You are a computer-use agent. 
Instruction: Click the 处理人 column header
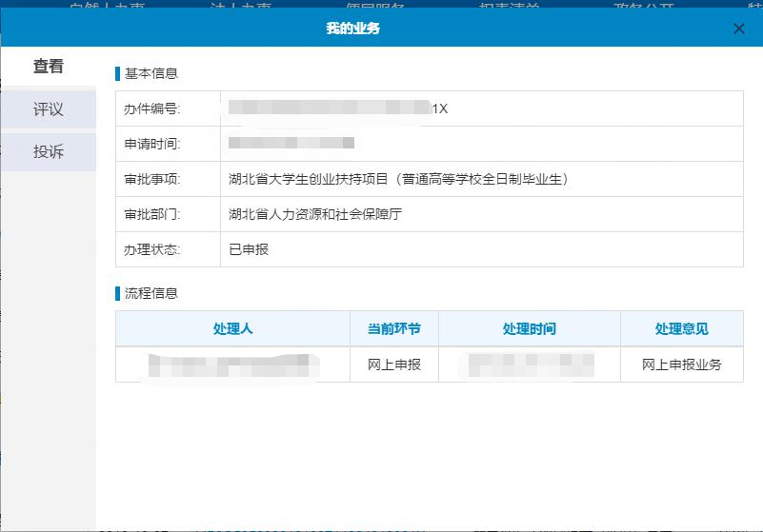pyautogui.click(x=233, y=328)
